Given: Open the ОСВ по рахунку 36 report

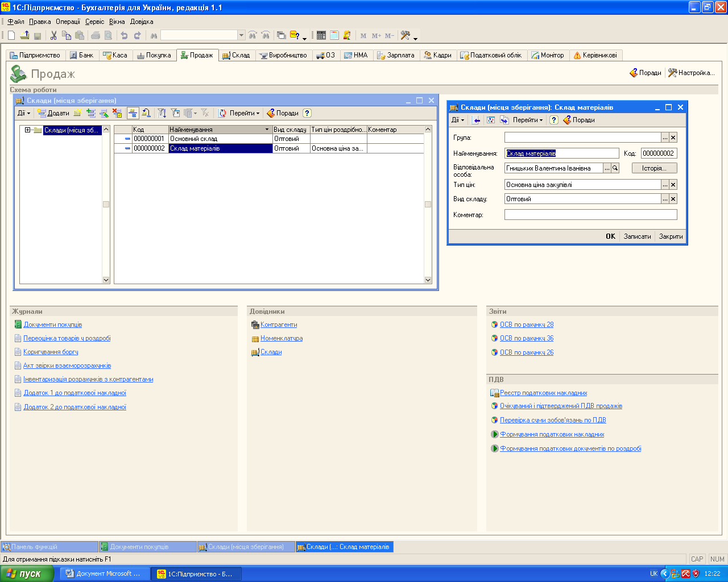Looking at the screenshot, I should [x=527, y=338].
